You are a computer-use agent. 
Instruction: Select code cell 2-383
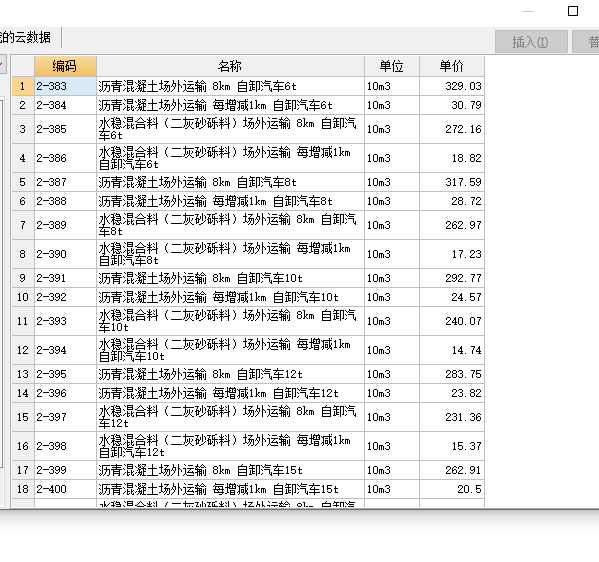(x=65, y=86)
